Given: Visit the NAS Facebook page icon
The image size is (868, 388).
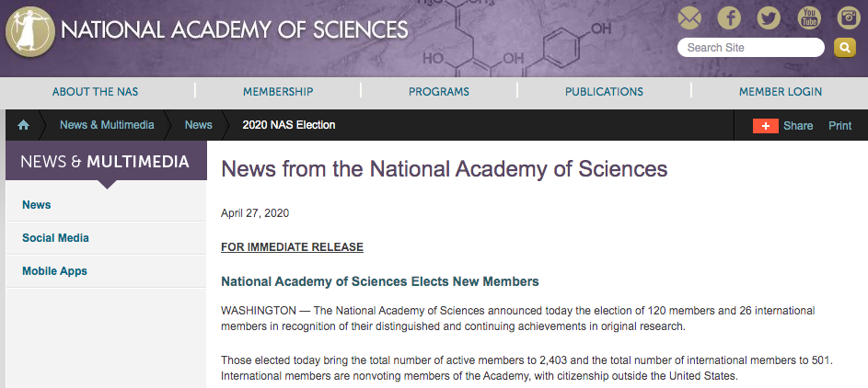Looking at the screenshot, I should pyautogui.click(x=729, y=17).
